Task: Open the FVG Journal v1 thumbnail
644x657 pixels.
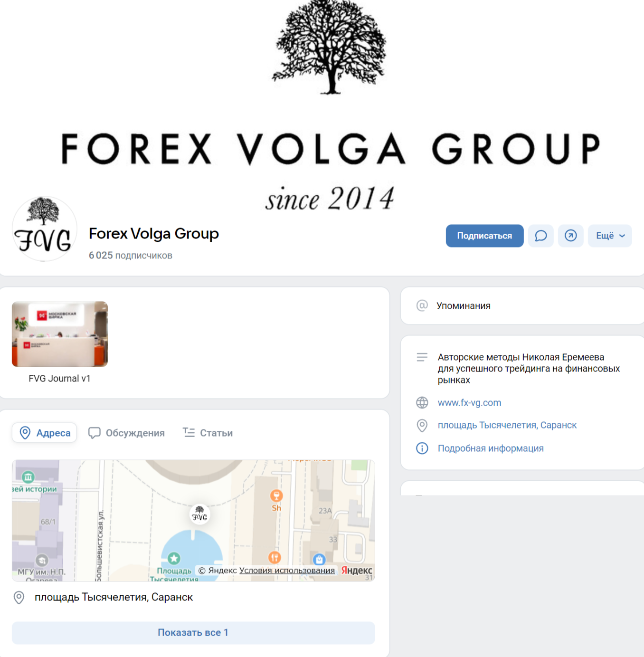Action: 60,334
